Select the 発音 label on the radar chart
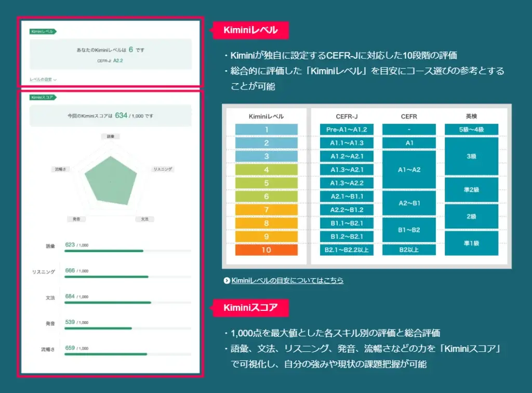The height and width of the screenshot is (393, 532). click(76, 219)
